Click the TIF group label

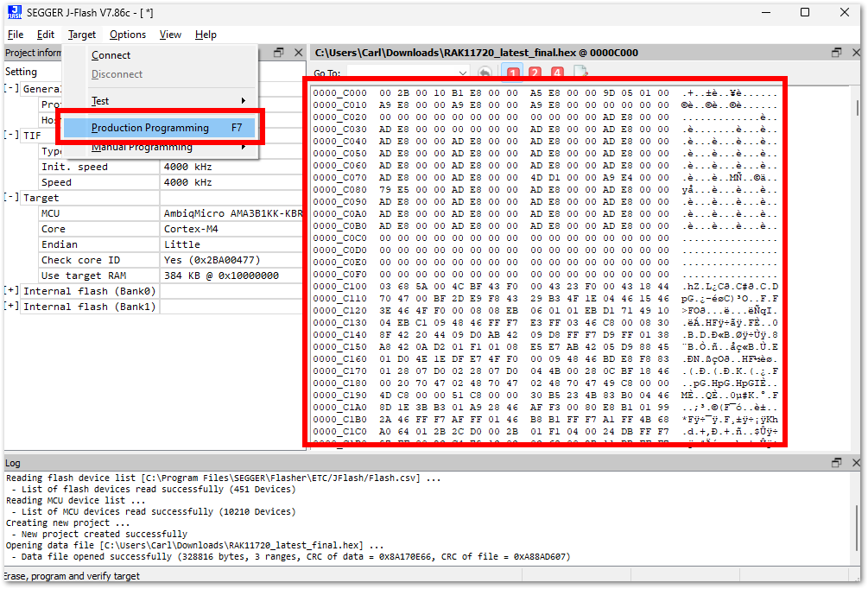click(x=32, y=135)
